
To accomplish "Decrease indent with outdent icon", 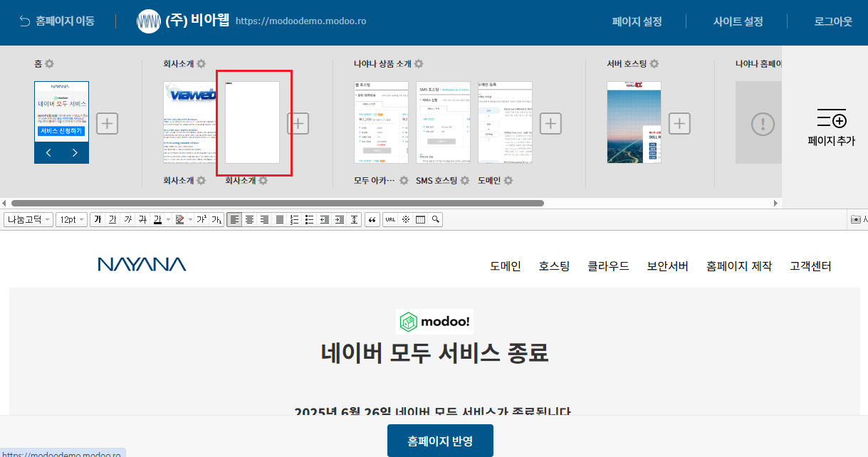I will (x=324, y=219).
